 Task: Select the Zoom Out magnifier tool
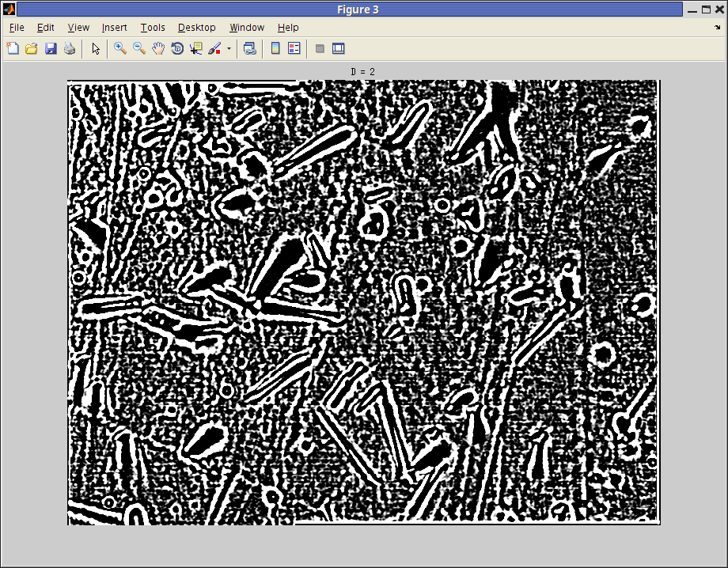(139, 48)
